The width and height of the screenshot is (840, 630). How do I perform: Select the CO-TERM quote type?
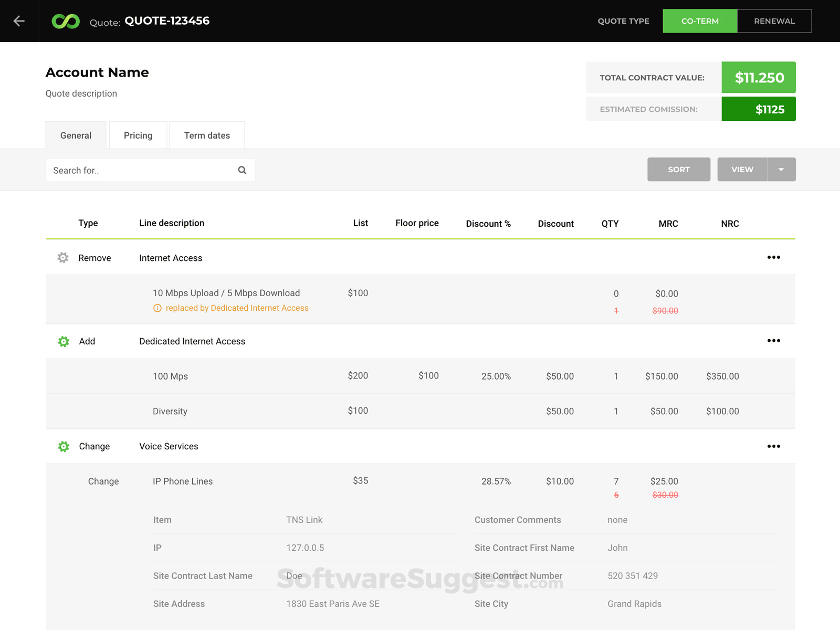[700, 21]
